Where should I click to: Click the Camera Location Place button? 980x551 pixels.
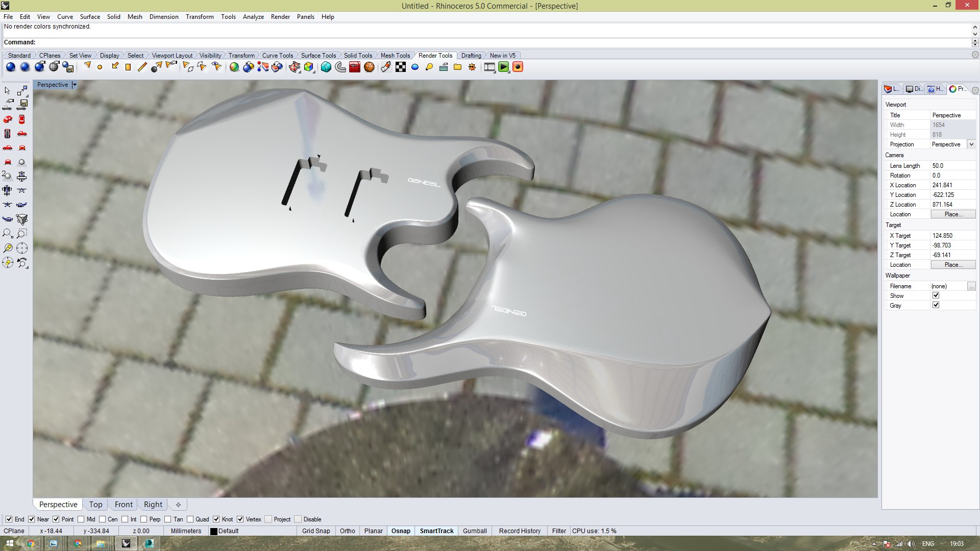tap(952, 214)
